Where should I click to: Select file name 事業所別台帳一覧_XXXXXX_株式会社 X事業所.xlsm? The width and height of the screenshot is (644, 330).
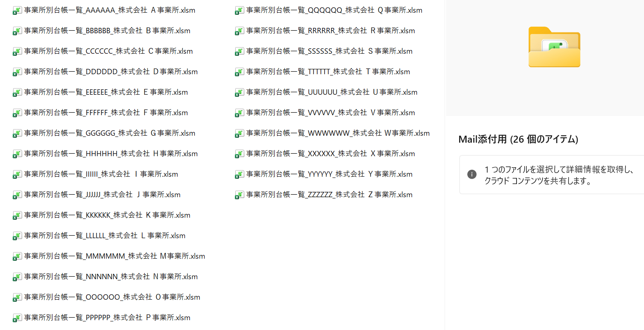(x=330, y=154)
